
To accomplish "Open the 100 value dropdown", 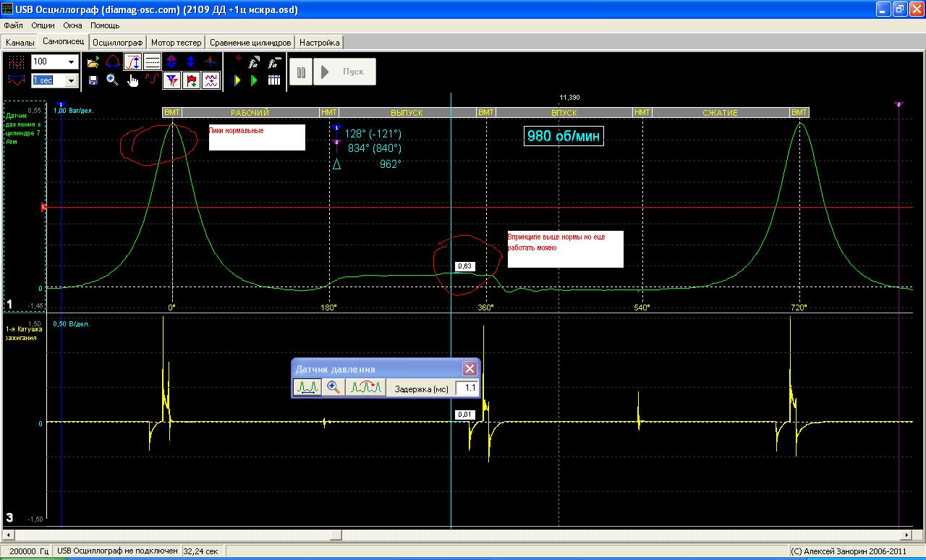I will [x=72, y=62].
